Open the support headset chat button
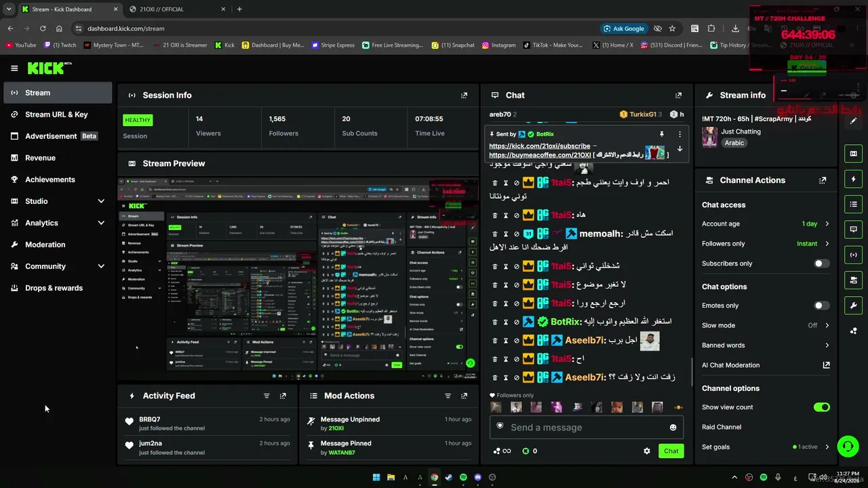The width and height of the screenshot is (868, 488). [x=848, y=446]
